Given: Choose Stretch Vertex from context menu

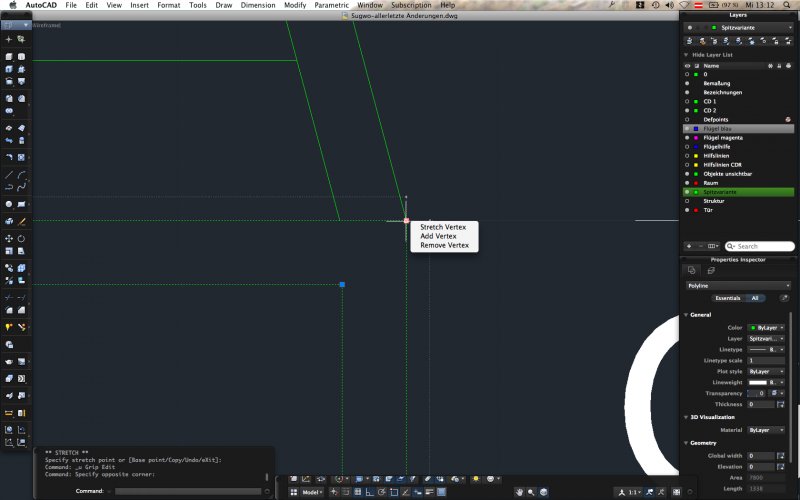Looking at the screenshot, I should [443, 227].
